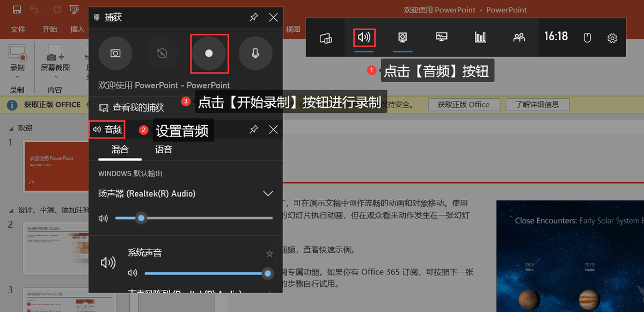Mute 系统声音 with its small speaker icon

pos(133,273)
